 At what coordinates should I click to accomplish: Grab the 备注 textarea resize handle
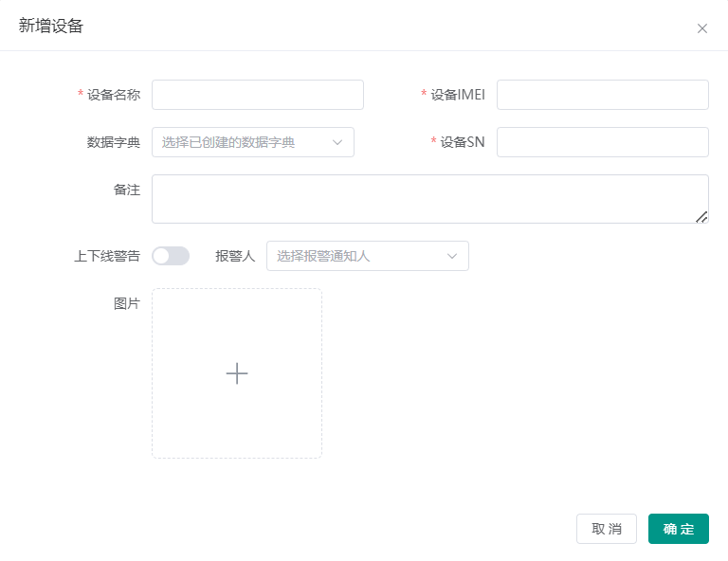point(702,217)
